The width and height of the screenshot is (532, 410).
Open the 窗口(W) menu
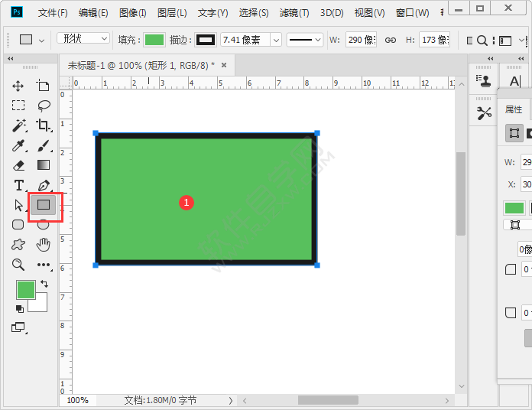(412, 13)
